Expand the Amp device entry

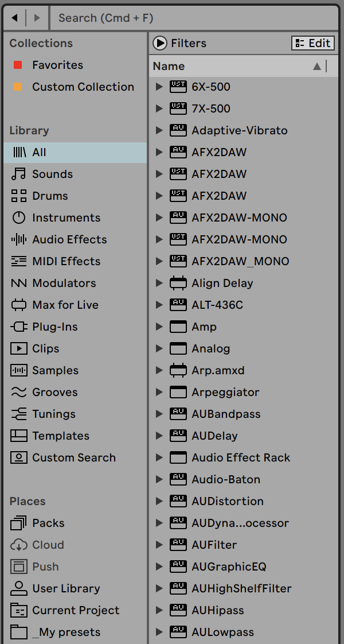coord(159,327)
